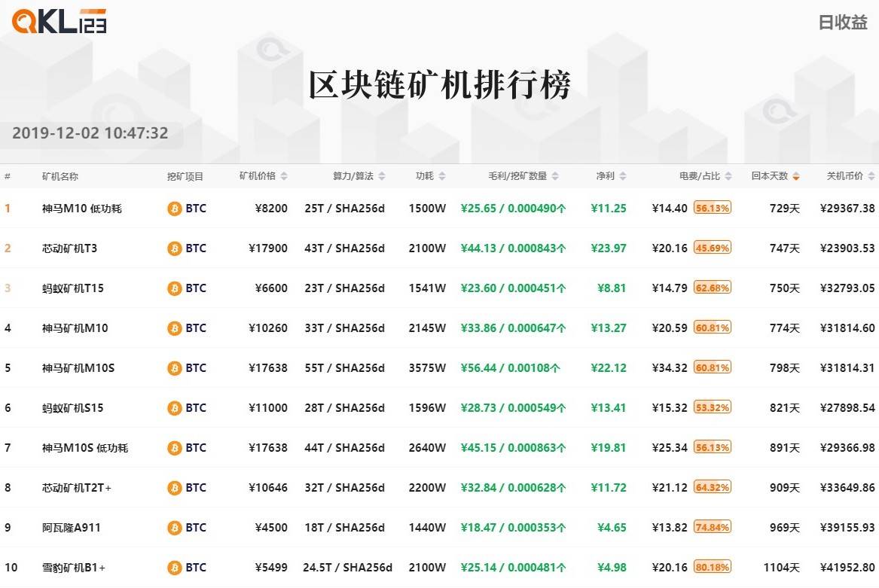Click the 74.84% electricity ratio badge
Viewport: 879px width, 588px height.
click(712, 527)
